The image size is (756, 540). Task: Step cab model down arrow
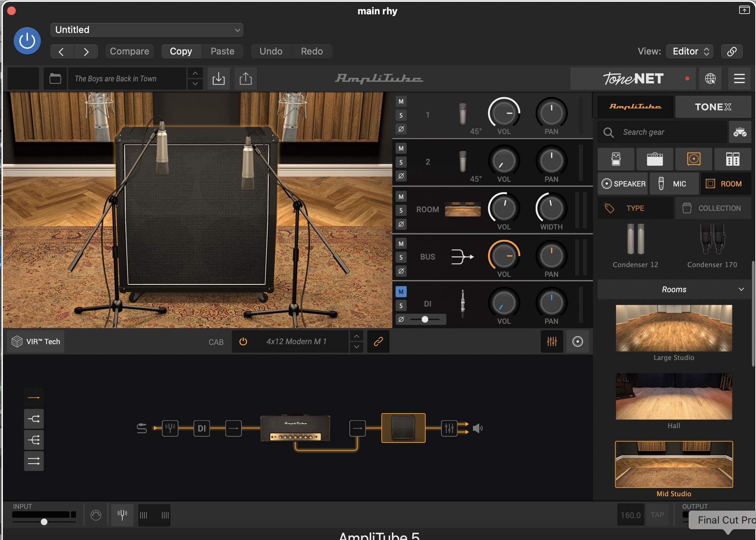(x=357, y=347)
